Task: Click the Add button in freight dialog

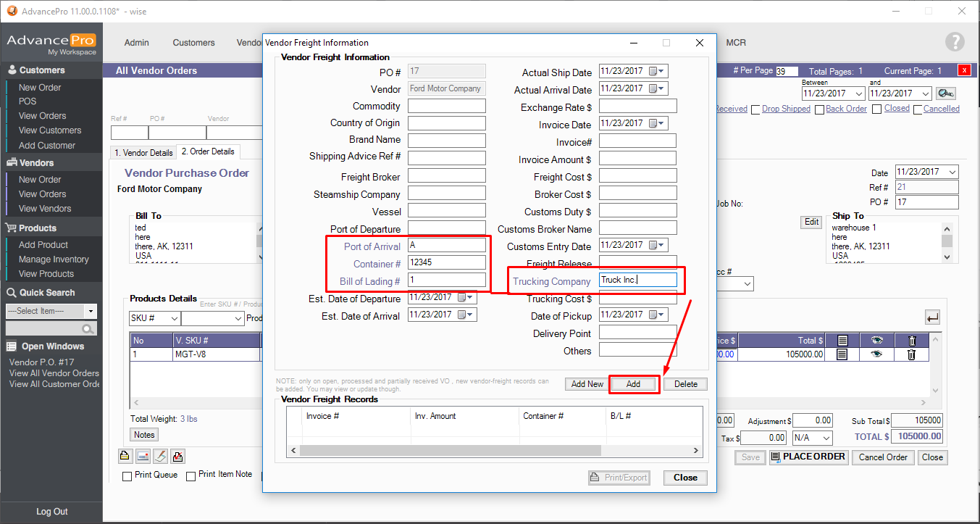Action: pos(633,384)
